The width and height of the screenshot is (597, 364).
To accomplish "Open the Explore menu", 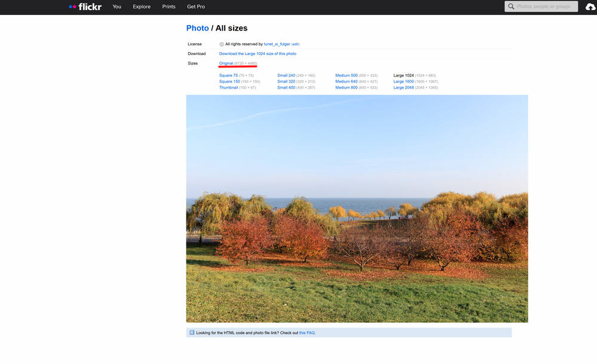I will click(x=142, y=7).
